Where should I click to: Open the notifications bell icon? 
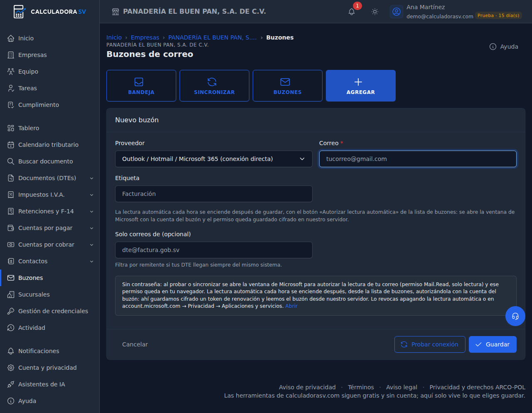point(352,12)
